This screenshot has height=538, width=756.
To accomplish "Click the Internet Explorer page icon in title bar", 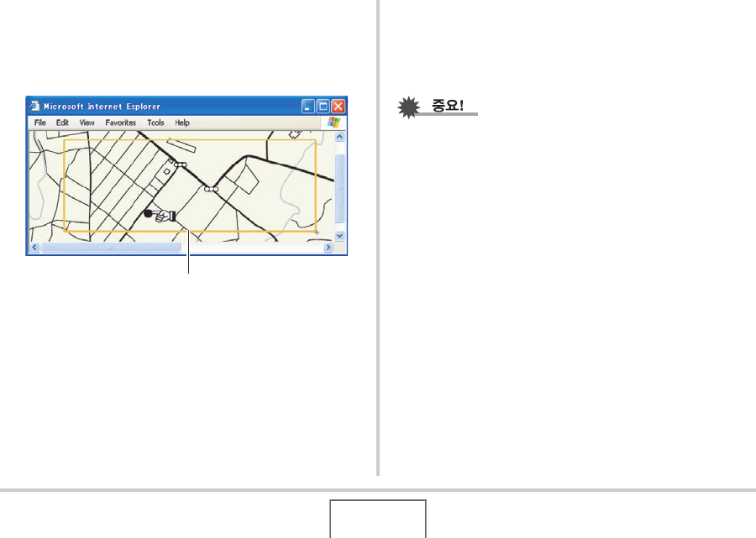I will click(x=34, y=106).
